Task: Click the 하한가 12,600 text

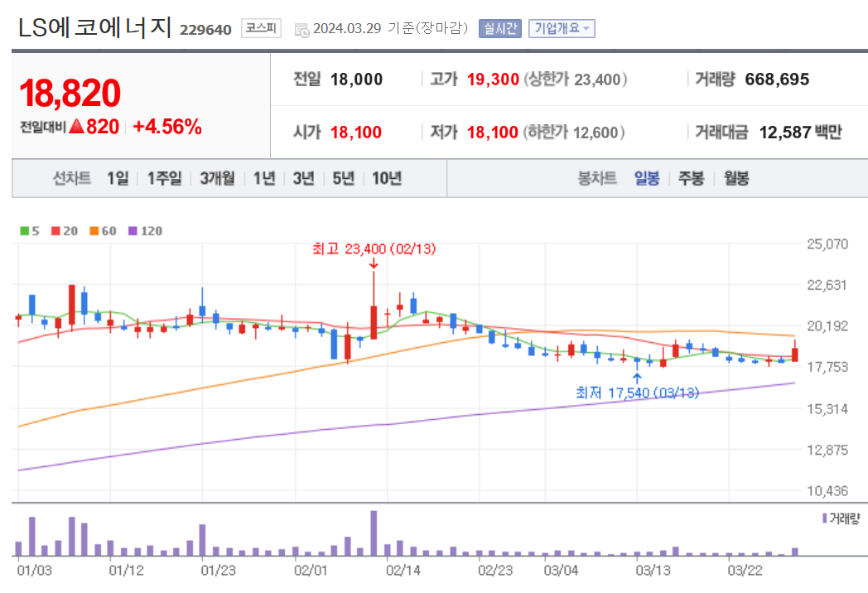Action: [x=574, y=133]
